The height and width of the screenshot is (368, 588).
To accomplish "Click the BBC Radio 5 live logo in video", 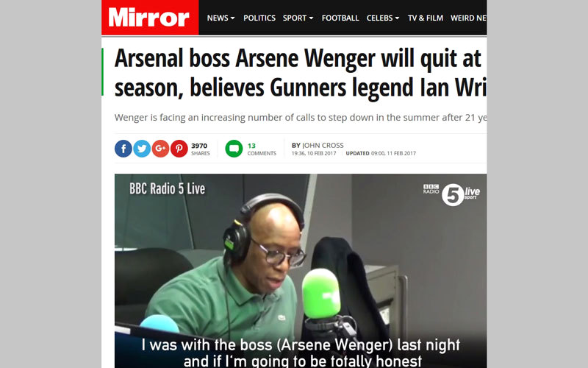I will coord(451,194).
